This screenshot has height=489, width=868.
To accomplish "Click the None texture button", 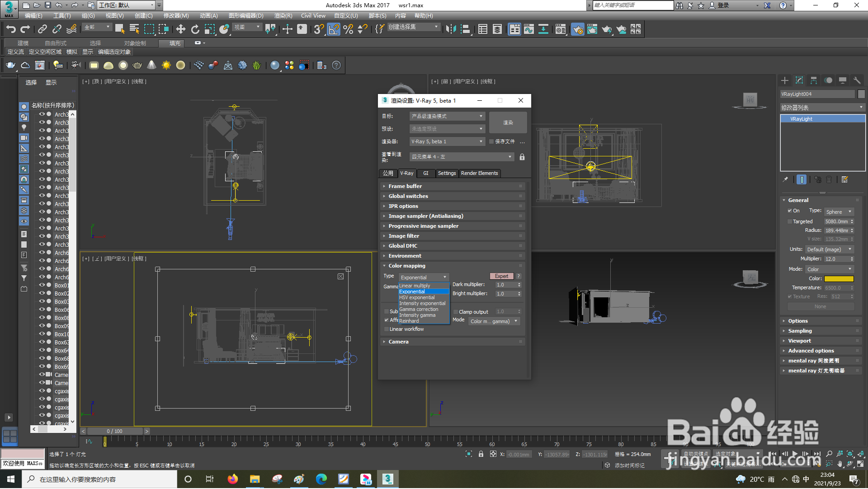I will 821,306.
